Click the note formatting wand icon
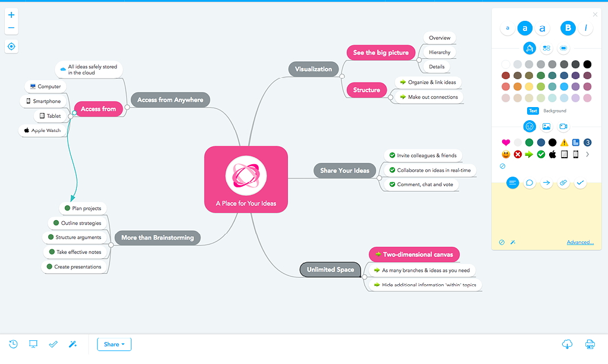 tap(513, 242)
